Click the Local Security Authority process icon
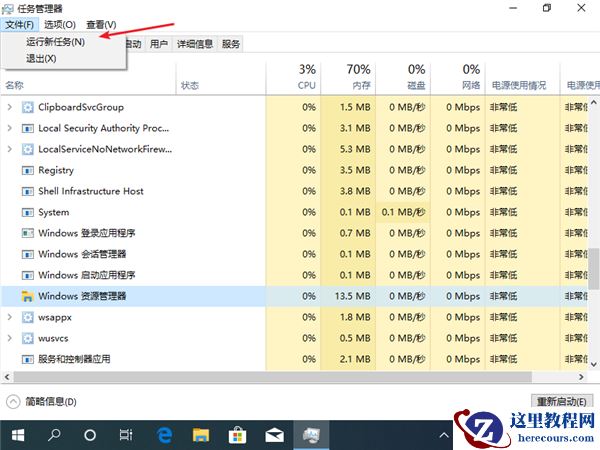Image resolution: width=600 pixels, height=450 pixels. [28, 128]
